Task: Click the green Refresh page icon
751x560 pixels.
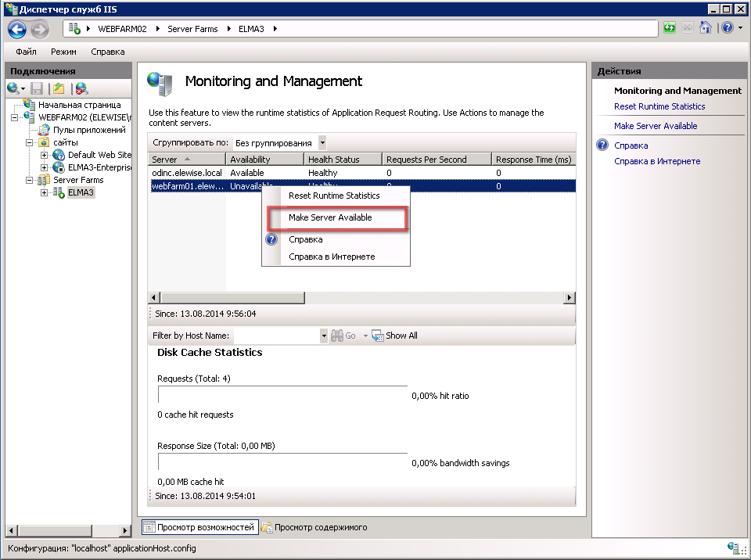Action: (x=670, y=28)
